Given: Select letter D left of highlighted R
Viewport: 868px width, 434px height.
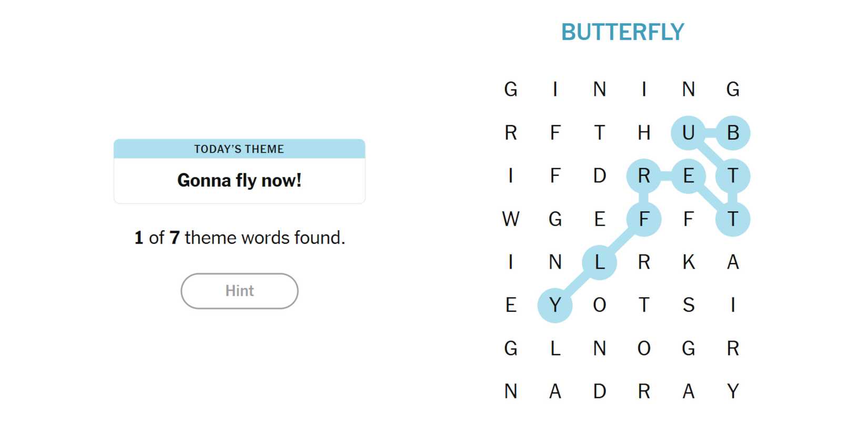Looking at the screenshot, I should pos(599,176).
